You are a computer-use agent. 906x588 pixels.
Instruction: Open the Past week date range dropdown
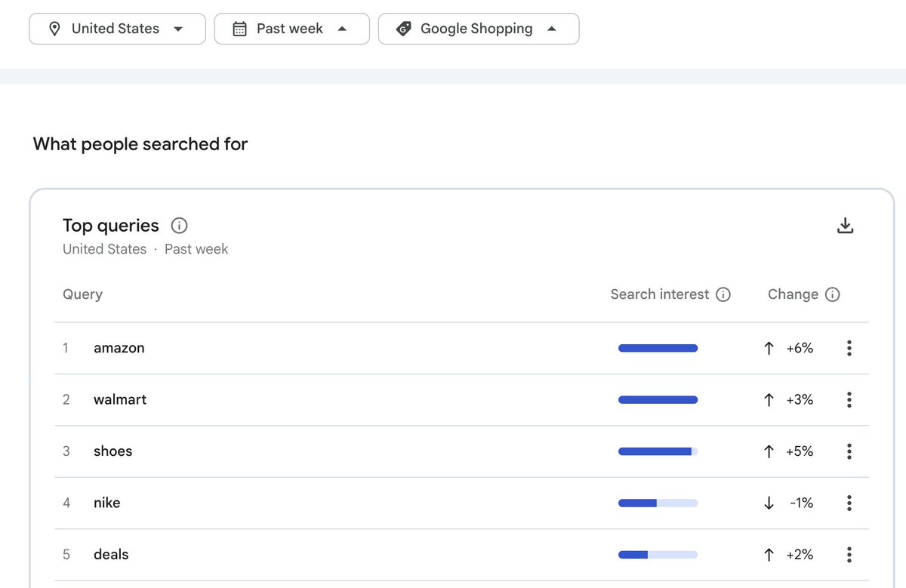tap(292, 29)
